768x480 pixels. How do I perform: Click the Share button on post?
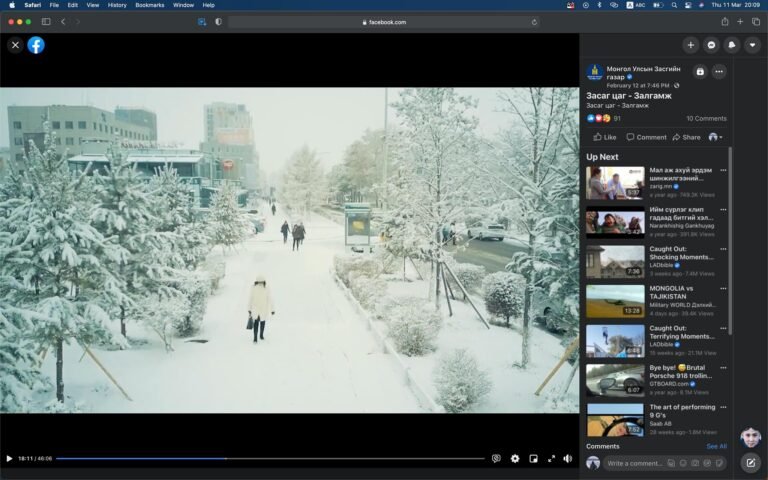coord(686,137)
